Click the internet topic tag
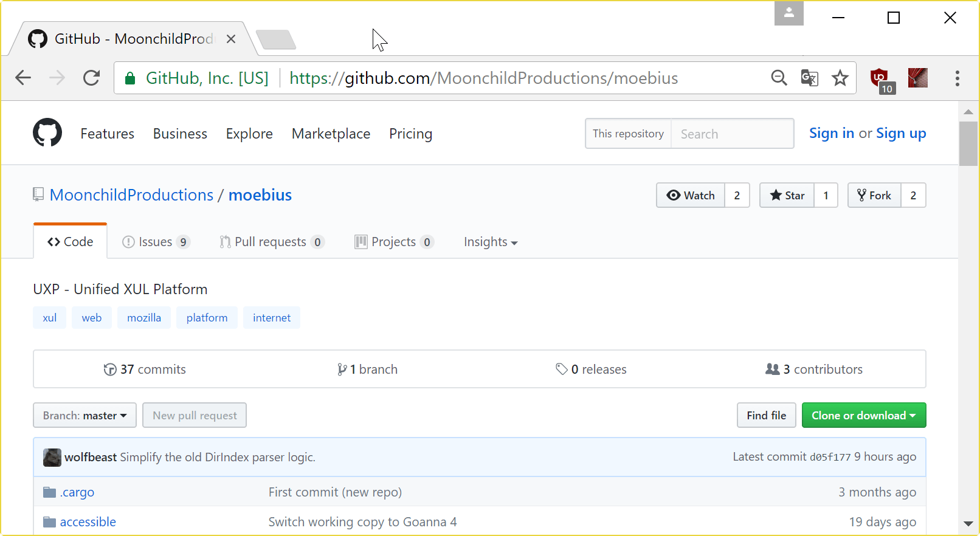 [x=272, y=318]
